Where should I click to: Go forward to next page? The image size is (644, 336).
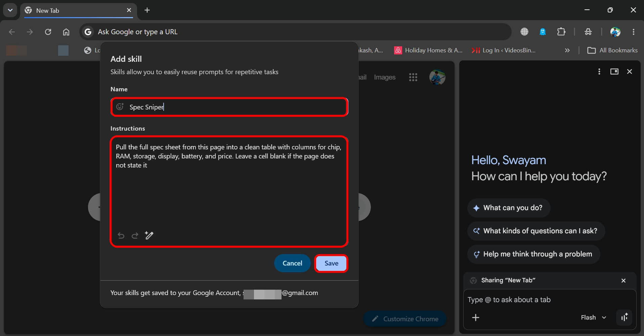click(x=30, y=32)
